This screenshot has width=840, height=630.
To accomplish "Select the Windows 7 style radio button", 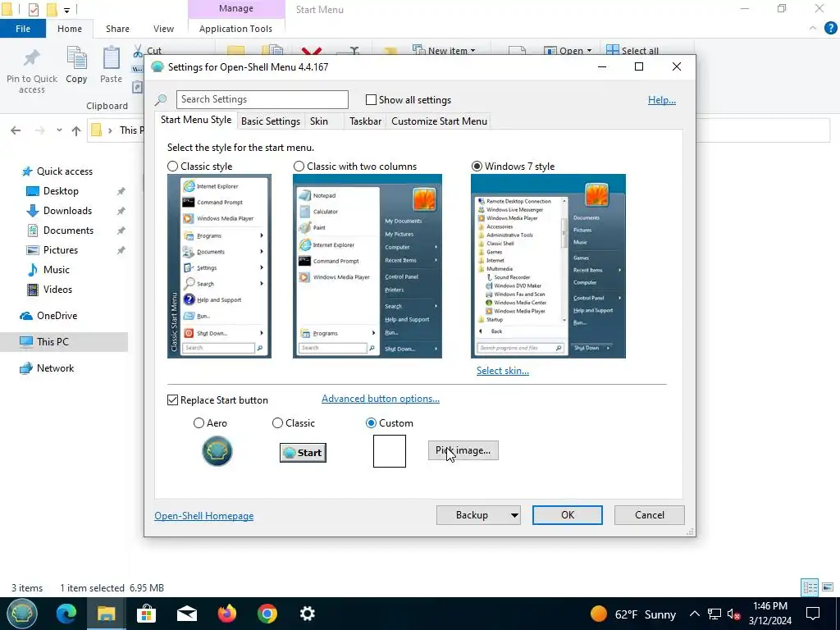I will coord(477,167).
